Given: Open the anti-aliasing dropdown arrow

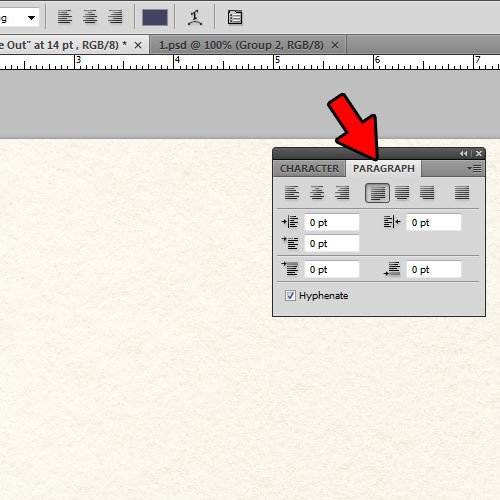Looking at the screenshot, I should (x=31, y=18).
